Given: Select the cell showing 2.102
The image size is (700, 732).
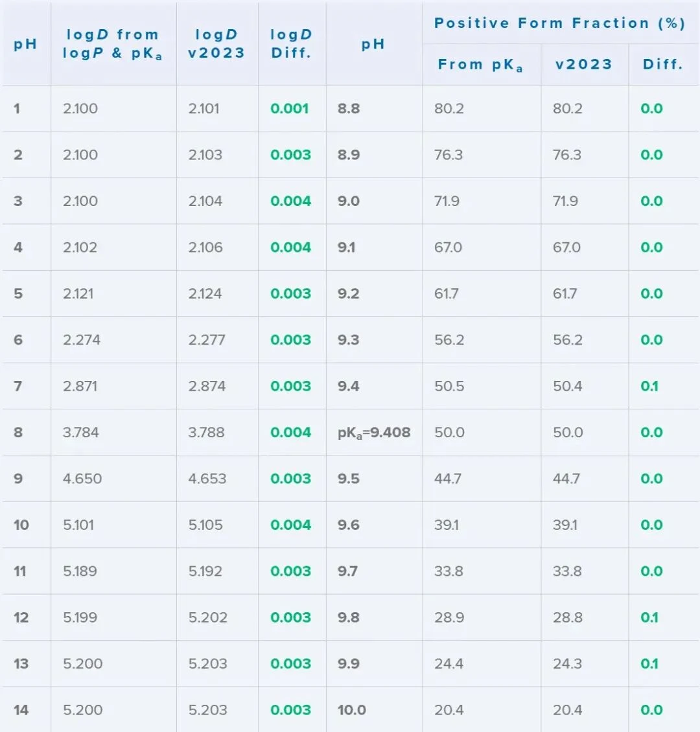Looking at the screenshot, I should pos(80,247).
